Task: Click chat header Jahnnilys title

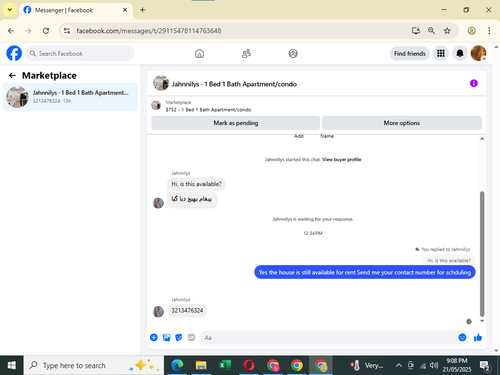Action: (234, 84)
